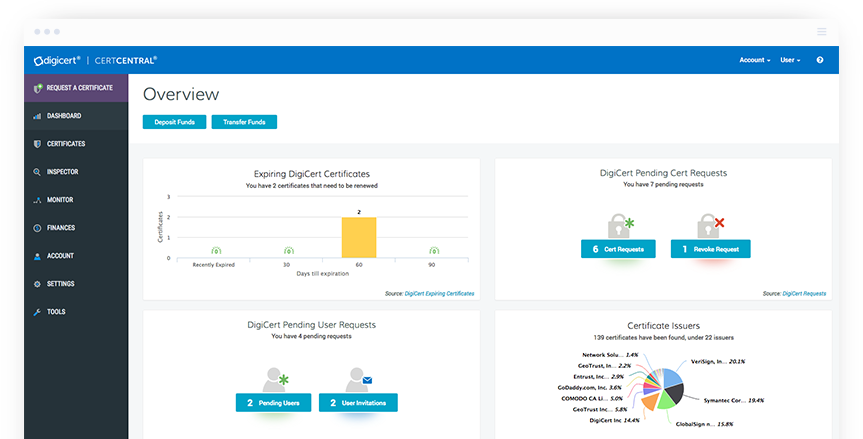Screen dimensions: 863x439
Task: Click the Entrust, Inc. 2.9% label
Action: (x=598, y=377)
